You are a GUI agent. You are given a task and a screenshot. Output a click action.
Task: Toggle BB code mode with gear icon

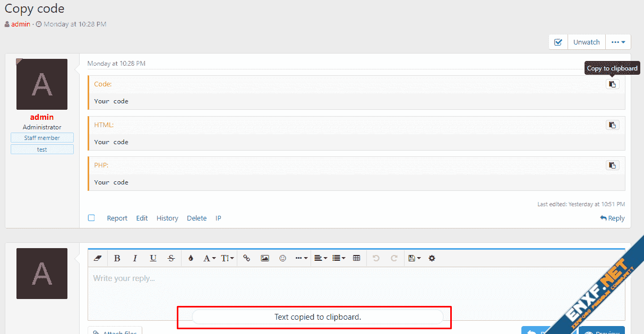coord(432,258)
